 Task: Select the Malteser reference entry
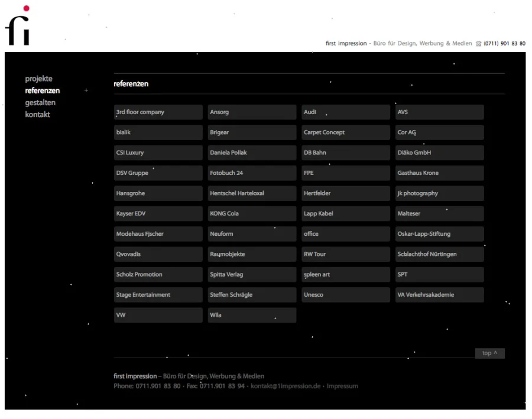pos(439,213)
